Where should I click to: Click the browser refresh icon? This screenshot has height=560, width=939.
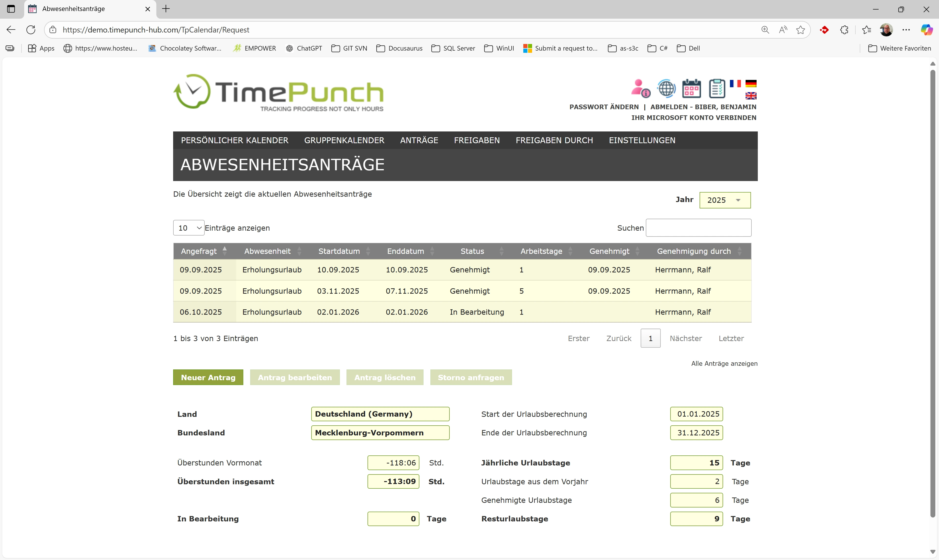click(x=31, y=30)
